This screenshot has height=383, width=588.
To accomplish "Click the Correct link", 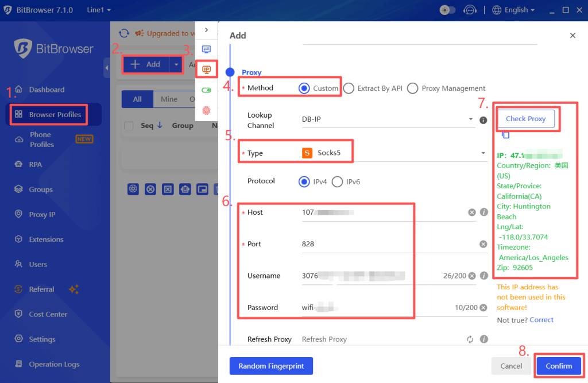I will (x=541, y=320).
